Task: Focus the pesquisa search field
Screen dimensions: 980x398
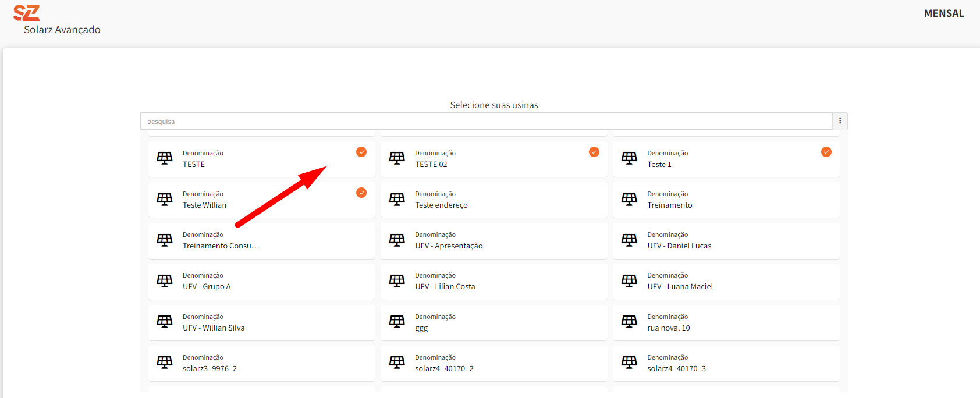Action: click(486, 122)
